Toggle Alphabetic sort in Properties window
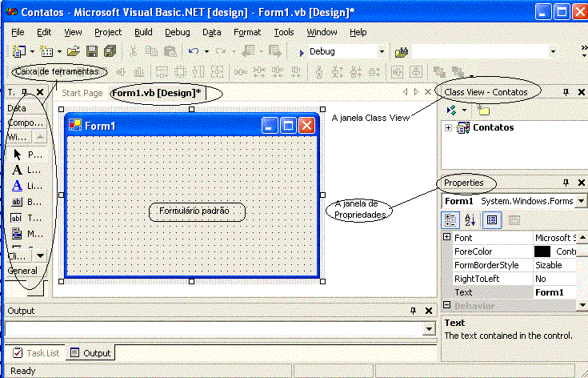 pyautogui.click(x=470, y=220)
